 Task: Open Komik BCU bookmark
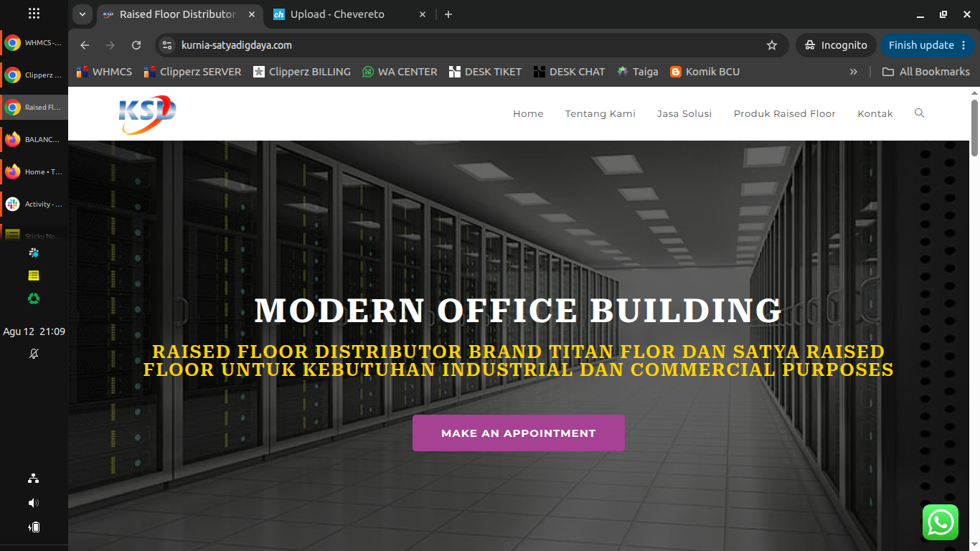(705, 72)
